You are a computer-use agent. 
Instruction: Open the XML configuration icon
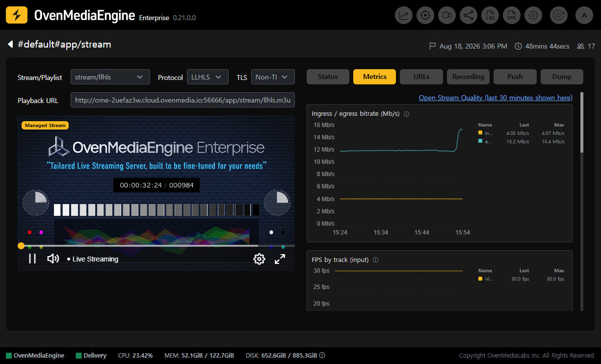(512, 15)
